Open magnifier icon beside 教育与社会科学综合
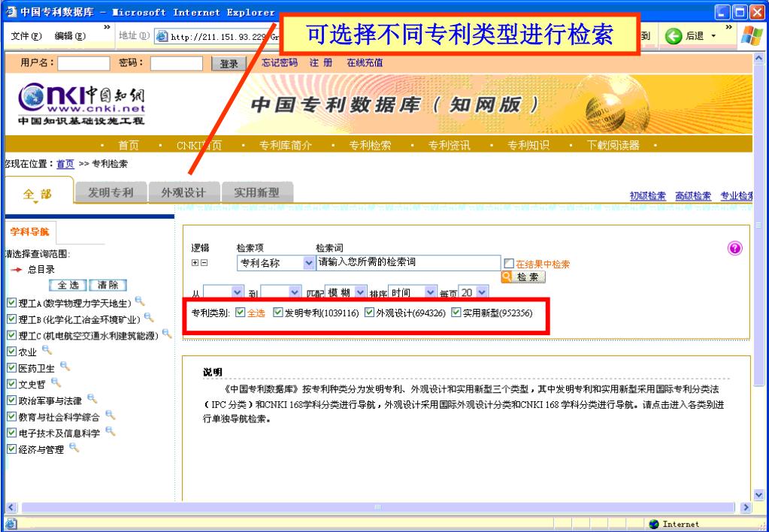The image size is (769, 532). point(110,416)
